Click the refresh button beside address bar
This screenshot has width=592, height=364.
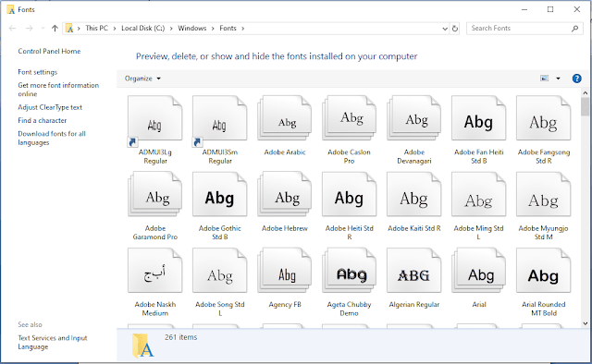click(x=455, y=29)
